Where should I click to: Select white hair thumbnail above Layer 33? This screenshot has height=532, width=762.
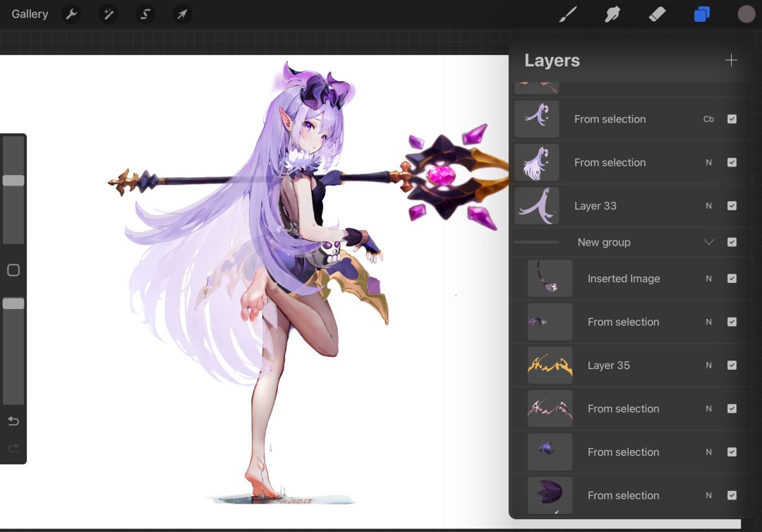coord(536,162)
